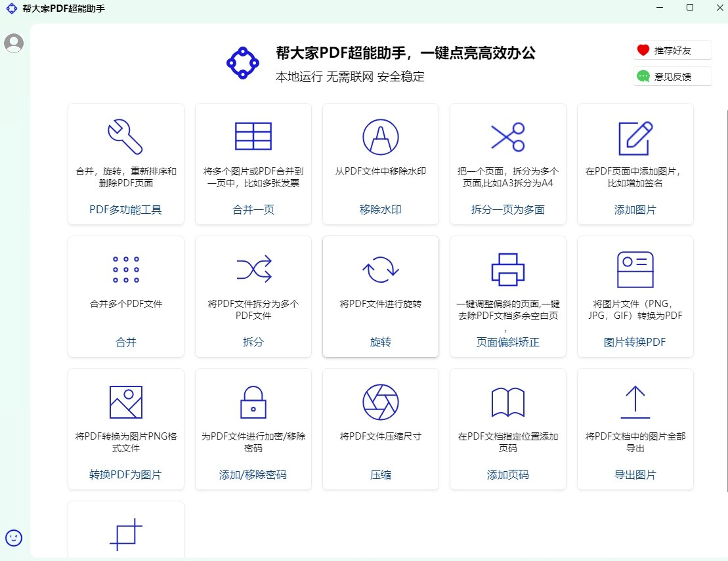Image resolution: width=728 pixels, height=561 pixels.
Task: Click the green chat bubble icon on 意见反馈
Action: pyautogui.click(x=643, y=76)
